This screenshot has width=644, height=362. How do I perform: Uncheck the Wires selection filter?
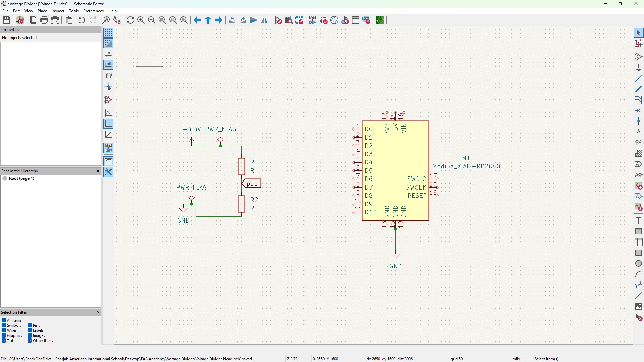pos(4,330)
